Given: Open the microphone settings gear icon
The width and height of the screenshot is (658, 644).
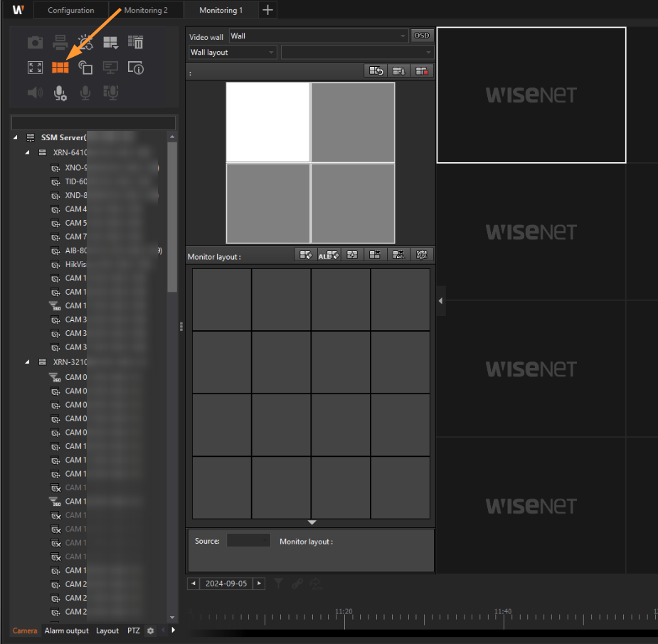Looking at the screenshot, I should coord(60,93).
